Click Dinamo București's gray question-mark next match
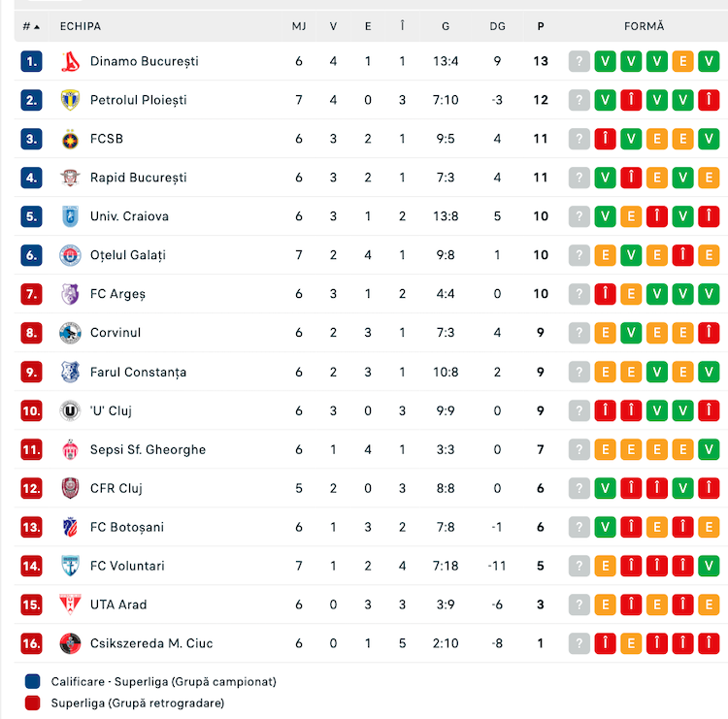 [x=579, y=61]
